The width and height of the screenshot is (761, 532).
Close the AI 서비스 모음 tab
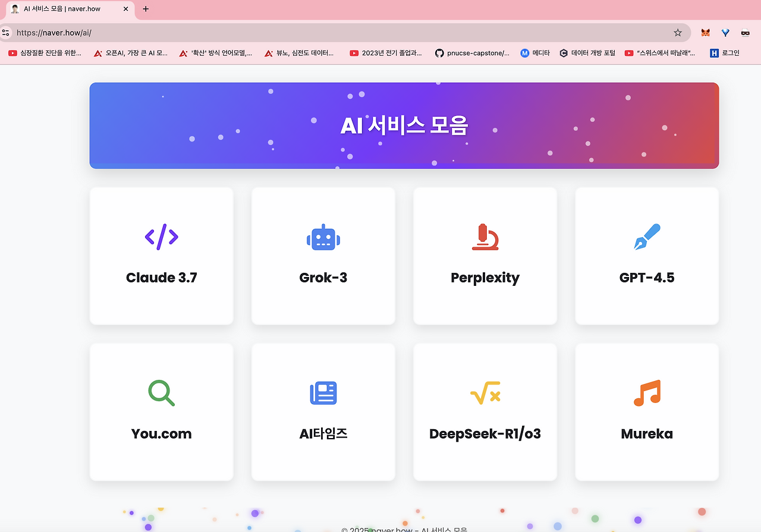[x=125, y=9]
